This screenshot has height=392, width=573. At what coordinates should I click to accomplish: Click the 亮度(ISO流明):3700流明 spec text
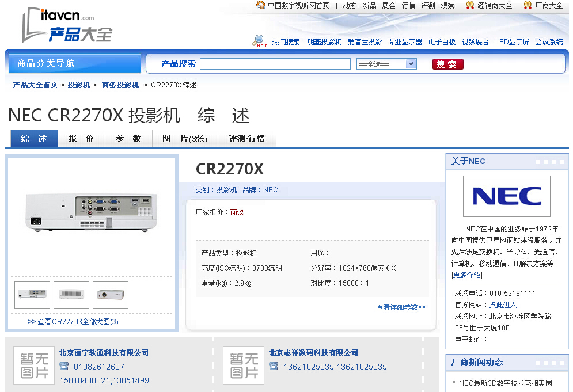click(x=241, y=268)
